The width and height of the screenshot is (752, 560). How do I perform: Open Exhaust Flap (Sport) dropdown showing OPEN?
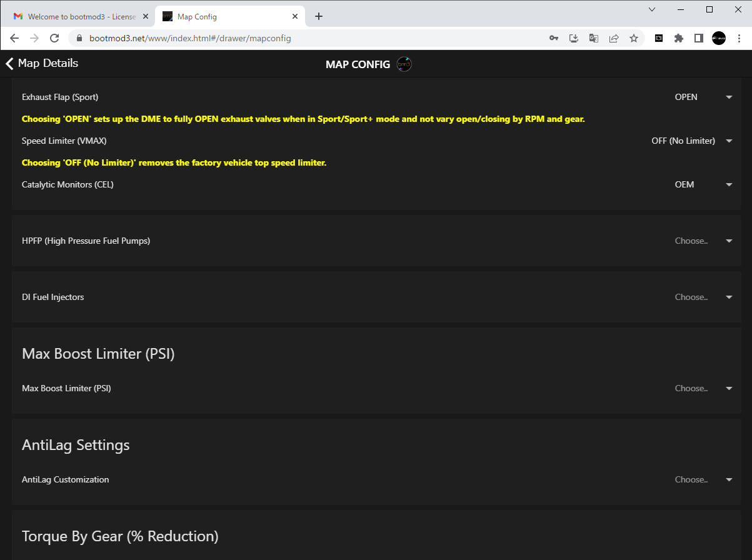703,97
